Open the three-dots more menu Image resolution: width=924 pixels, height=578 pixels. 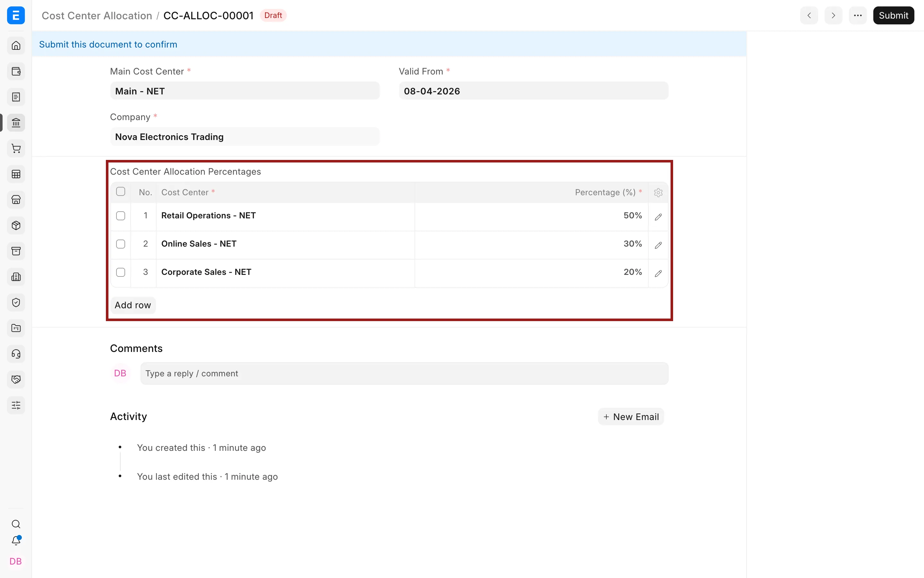tap(858, 15)
